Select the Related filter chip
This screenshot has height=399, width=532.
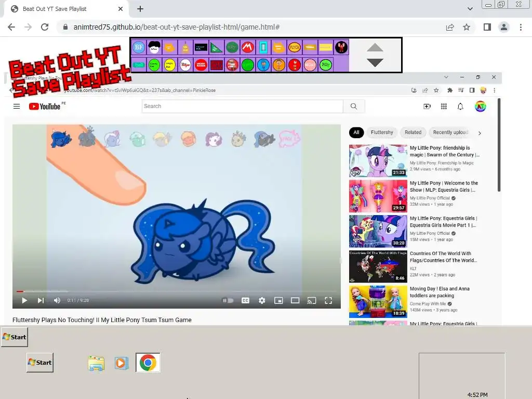(413, 132)
